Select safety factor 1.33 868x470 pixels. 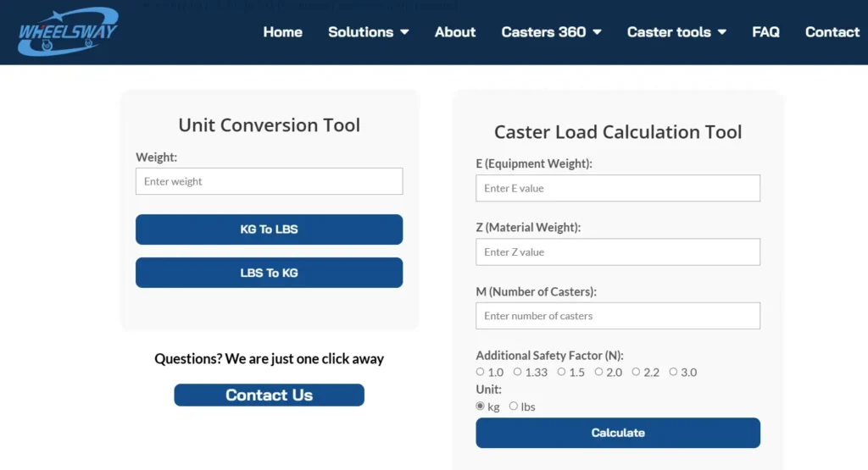(517, 372)
